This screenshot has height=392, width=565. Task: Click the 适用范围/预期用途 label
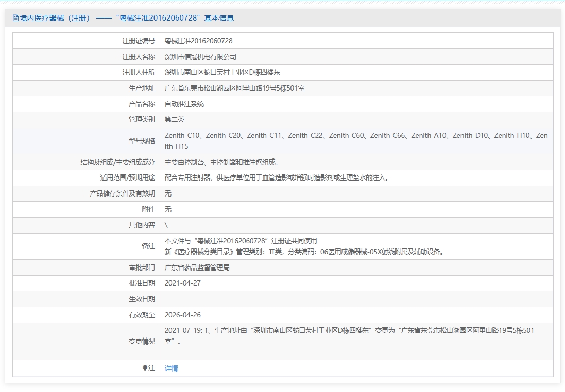(x=128, y=178)
